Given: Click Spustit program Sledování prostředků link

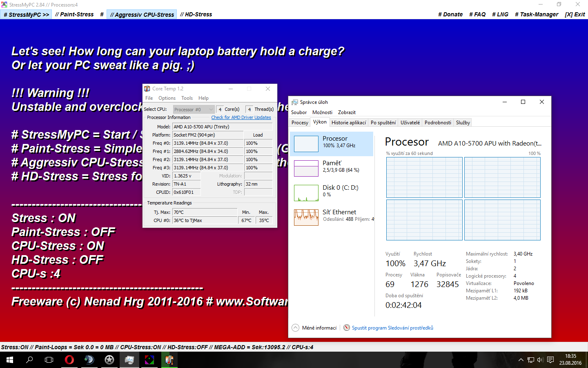Looking at the screenshot, I should (x=392, y=328).
